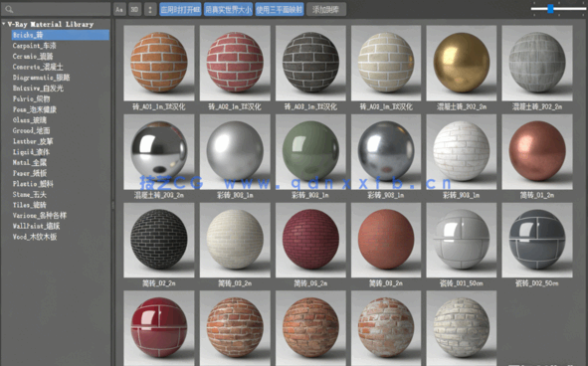Image resolution: width=588 pixels, height=366 pixels.
Task: Select the Fabric category in the tree
Action: coord(31,98)
